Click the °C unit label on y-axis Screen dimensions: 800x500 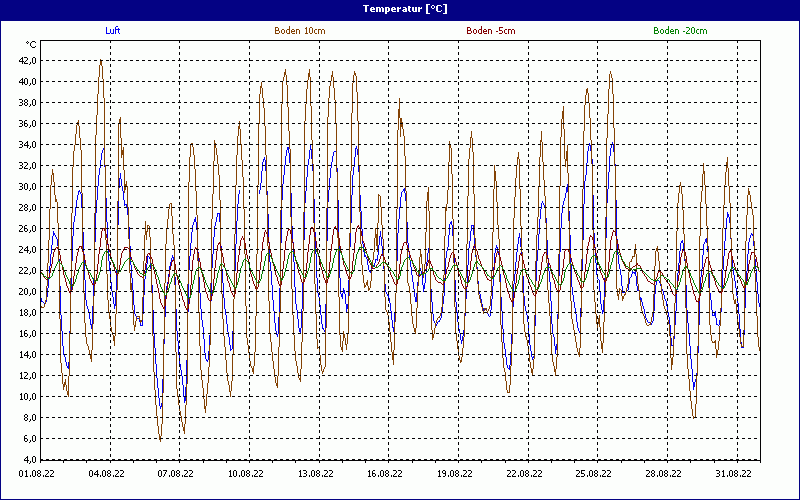[x=31, y=45]
